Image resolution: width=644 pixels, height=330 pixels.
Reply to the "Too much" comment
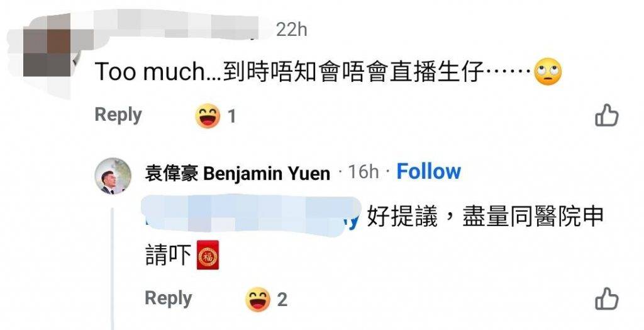[118, 115]
